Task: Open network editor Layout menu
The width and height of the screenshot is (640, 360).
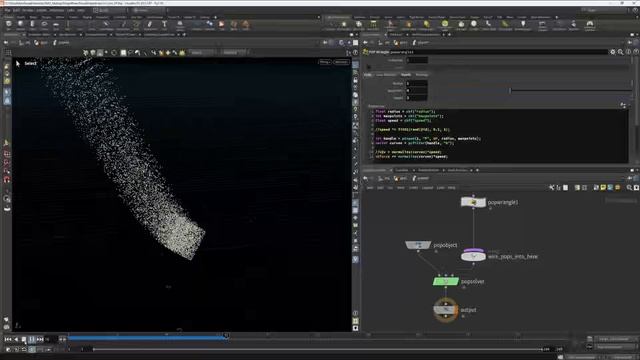Action: (x=427, y=188)
